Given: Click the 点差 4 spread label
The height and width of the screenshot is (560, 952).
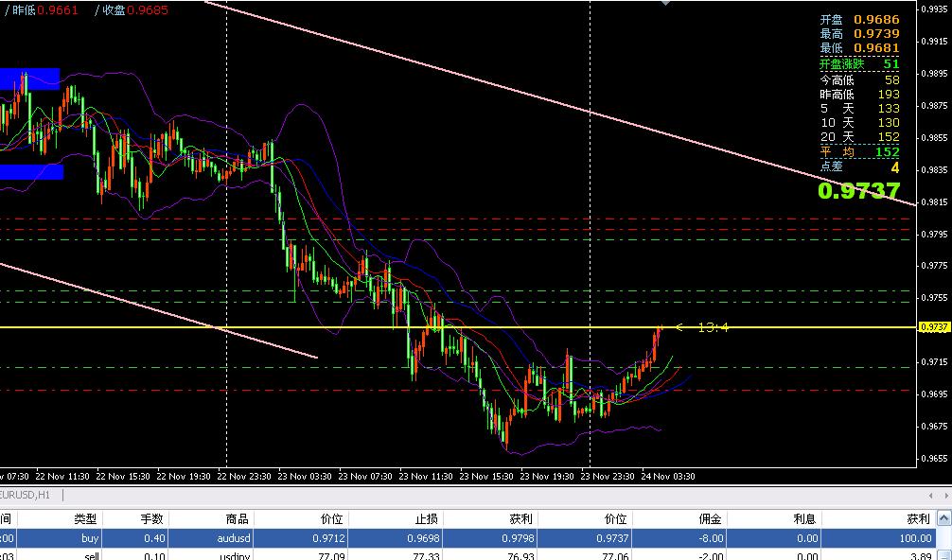Looking at the screenshot, I should [x=859, y=166].
